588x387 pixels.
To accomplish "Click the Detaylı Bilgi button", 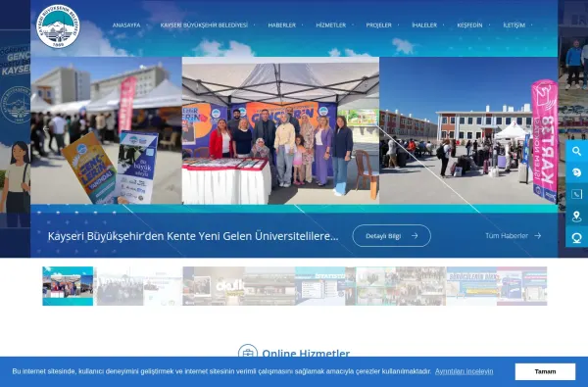I will click(391, 235).
